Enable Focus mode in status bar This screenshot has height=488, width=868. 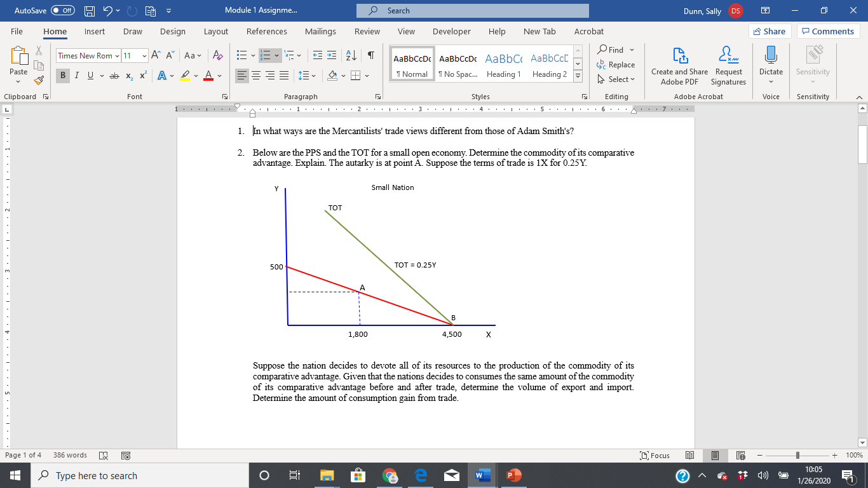coord(654,455)
